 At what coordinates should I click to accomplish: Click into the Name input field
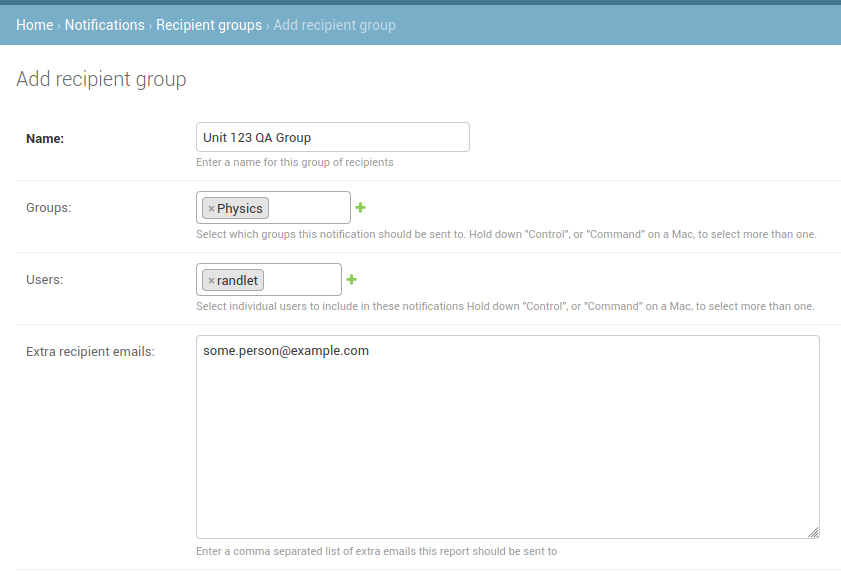(x=333, y=137)
